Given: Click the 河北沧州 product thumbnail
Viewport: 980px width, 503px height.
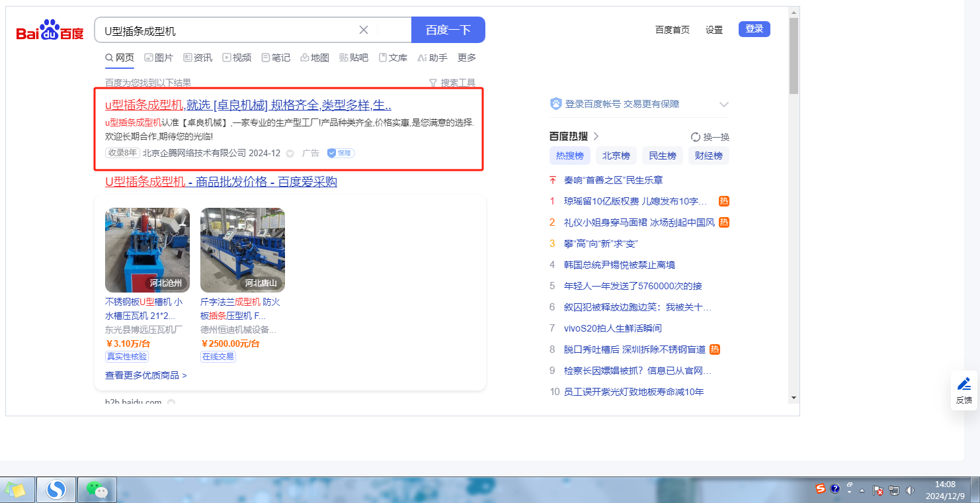Looking at the screenshot, I should point(147,250).
